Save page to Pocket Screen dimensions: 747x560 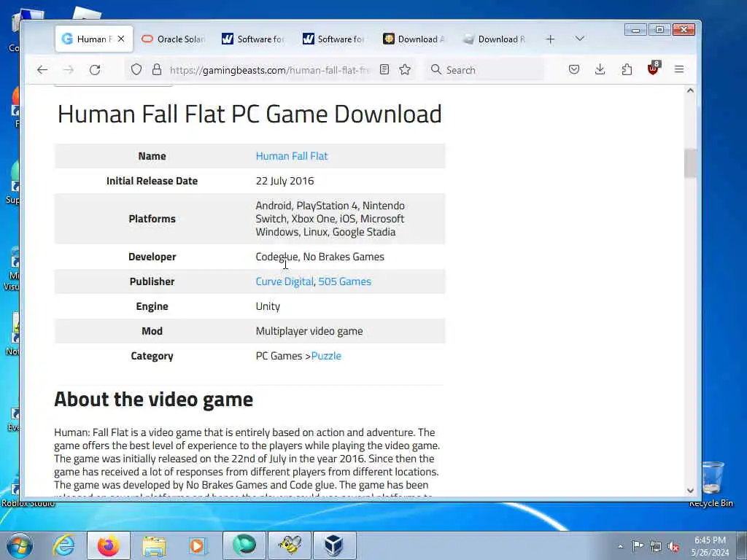coord(574,70)
